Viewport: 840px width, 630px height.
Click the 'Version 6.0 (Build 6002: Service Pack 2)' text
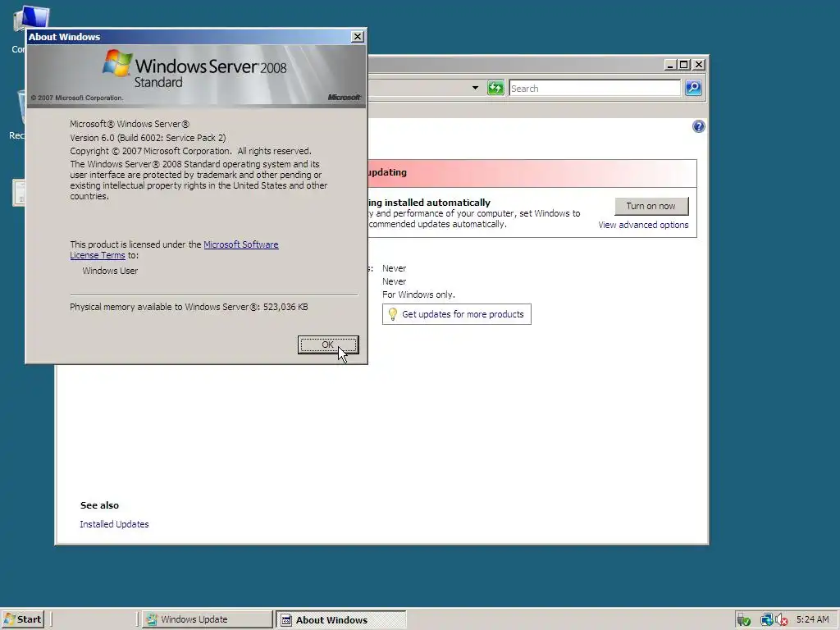coord(148,138)
